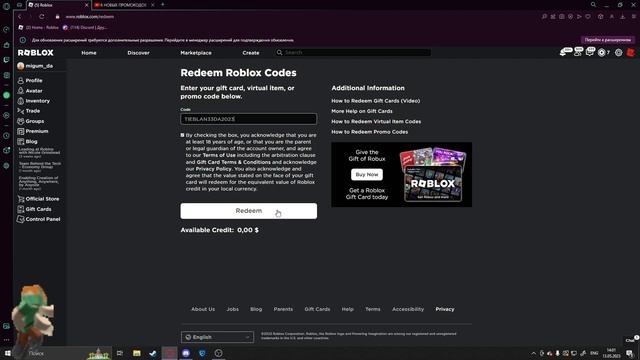Open the Control Panel in the sidebar
This screenshot has width=640, height=360.
point(38,219)
